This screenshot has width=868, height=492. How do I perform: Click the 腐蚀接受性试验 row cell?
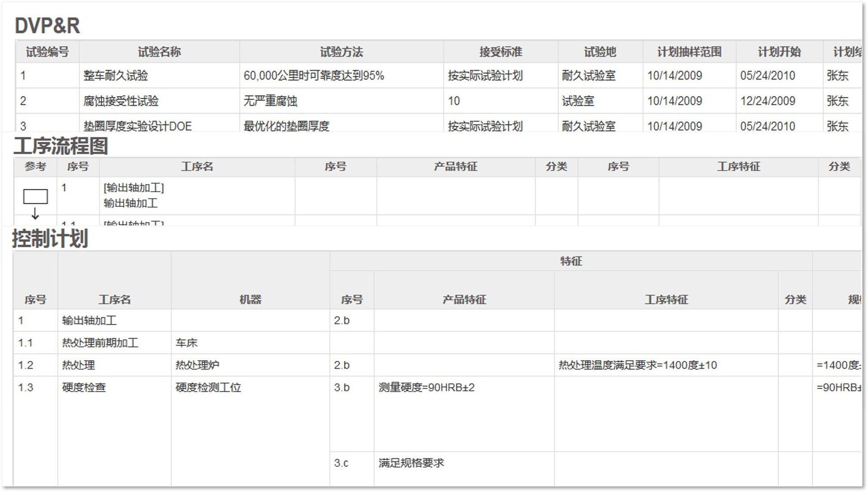coord(121,101)
